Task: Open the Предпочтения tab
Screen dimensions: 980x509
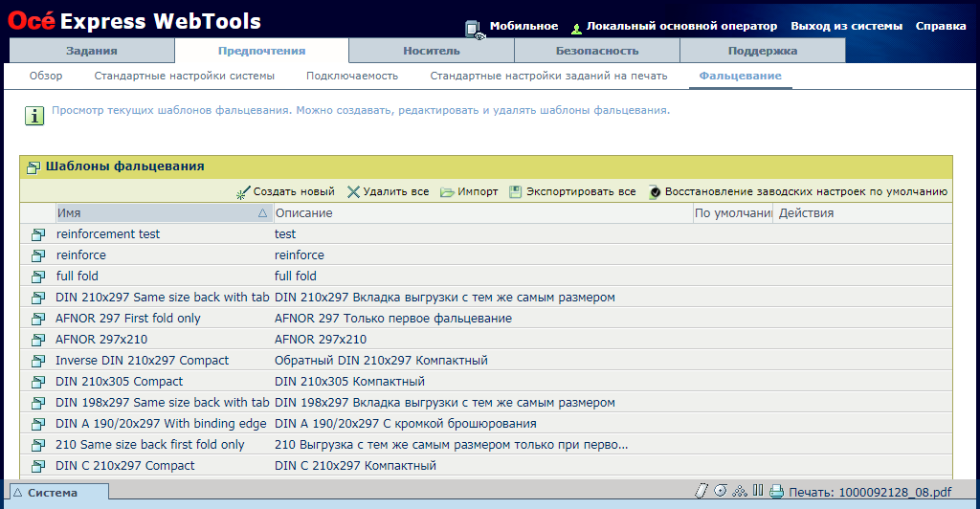Action: point(261,51)
